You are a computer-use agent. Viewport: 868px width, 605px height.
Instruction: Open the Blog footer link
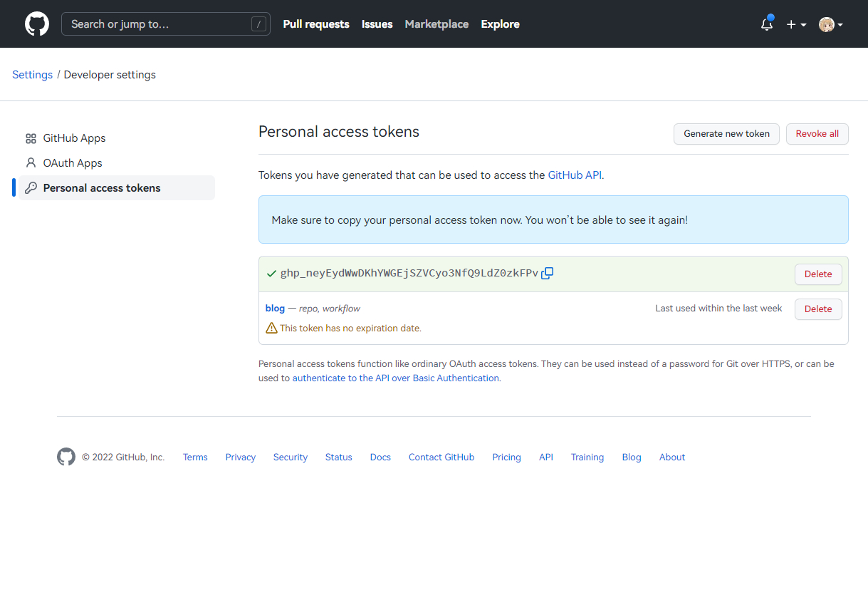(632, 457)
